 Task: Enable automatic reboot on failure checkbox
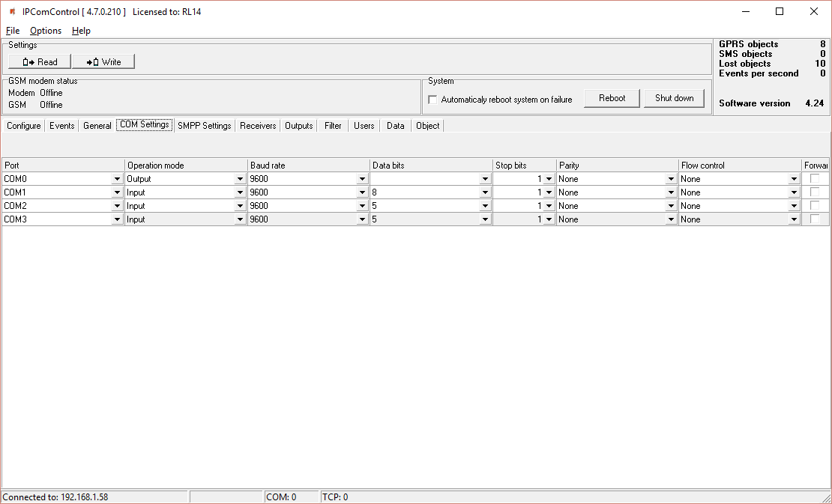coord(432,100)
